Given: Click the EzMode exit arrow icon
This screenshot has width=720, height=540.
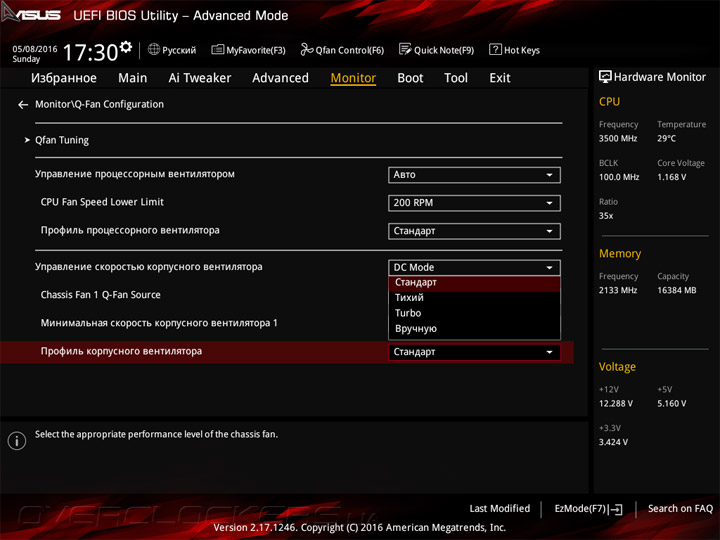Looking at the screenshot, I should coord(615,509).
